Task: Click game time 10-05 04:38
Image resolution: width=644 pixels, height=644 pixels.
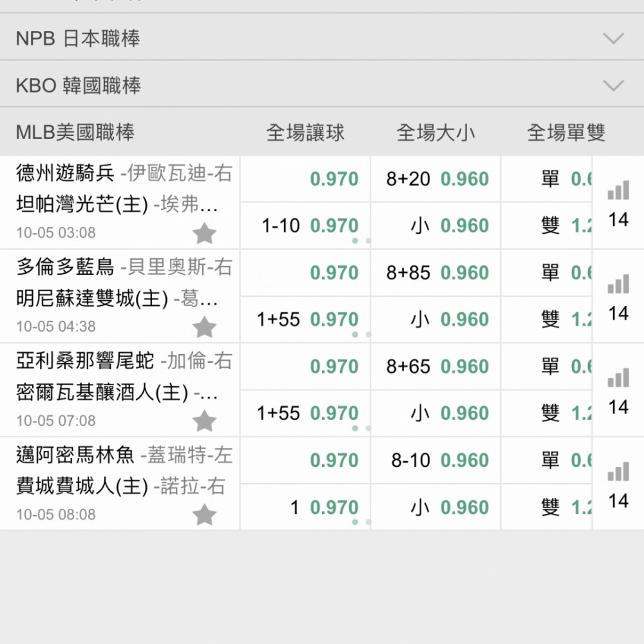Action: pos(56,327)
